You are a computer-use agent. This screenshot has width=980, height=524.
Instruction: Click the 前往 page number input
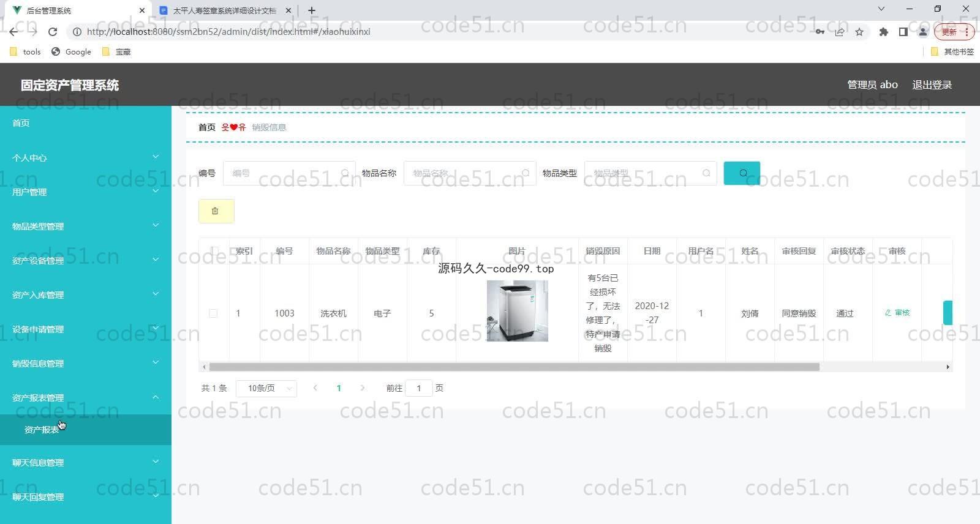(x=419, y=388)
